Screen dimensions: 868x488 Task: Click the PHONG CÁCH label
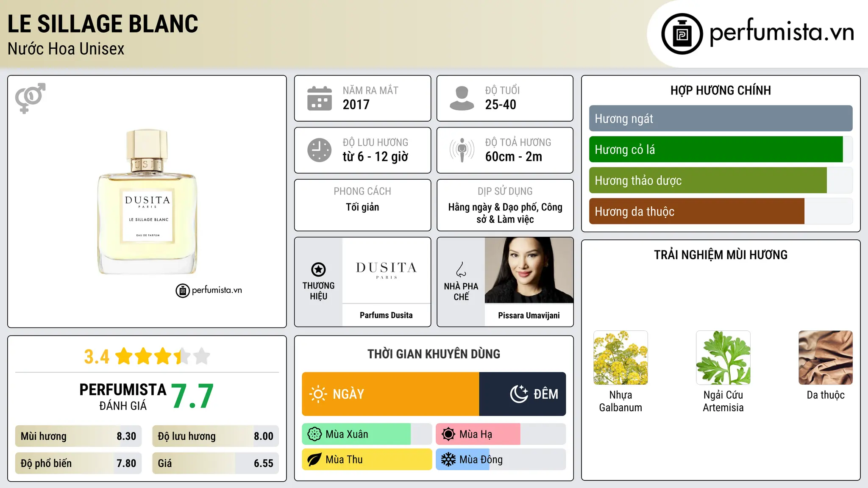[362, 191]
